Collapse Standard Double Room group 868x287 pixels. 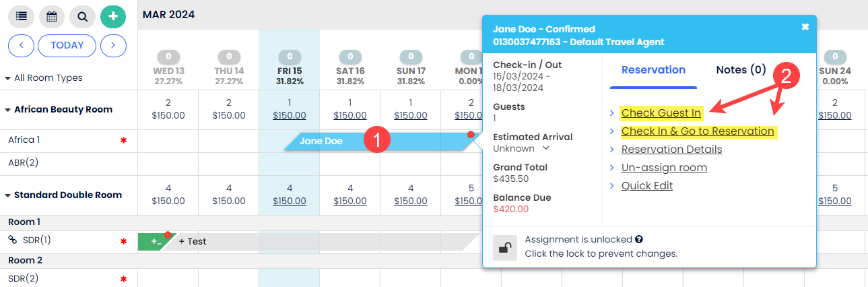point(8,195)
